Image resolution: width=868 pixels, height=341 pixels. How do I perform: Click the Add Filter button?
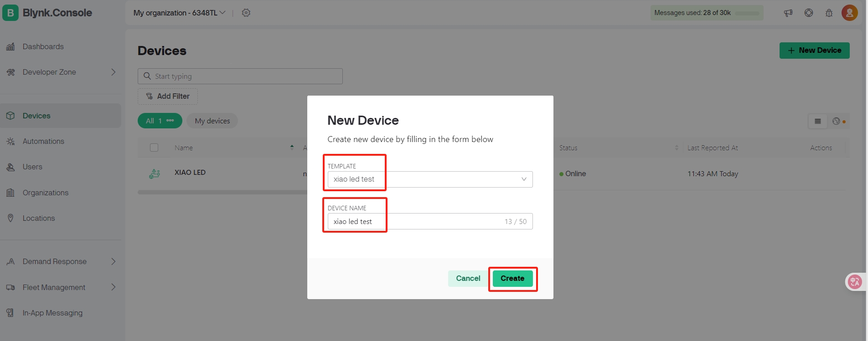click(x=168, y=96)
